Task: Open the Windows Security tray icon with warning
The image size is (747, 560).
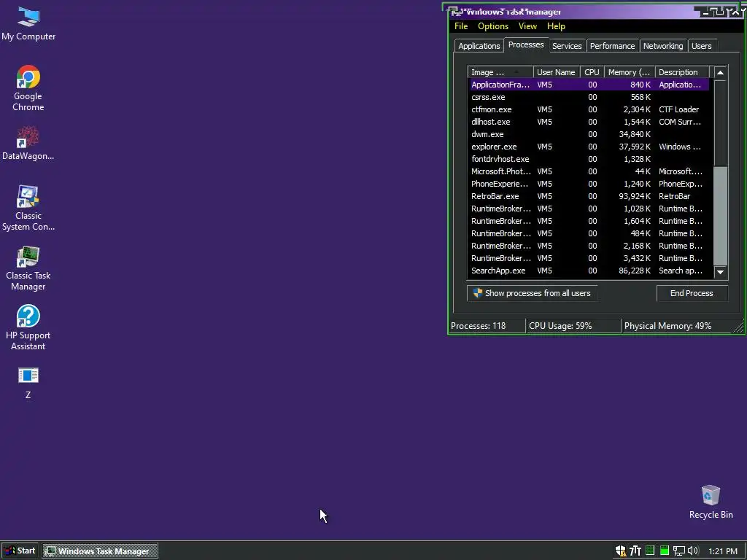Action: 620,551
